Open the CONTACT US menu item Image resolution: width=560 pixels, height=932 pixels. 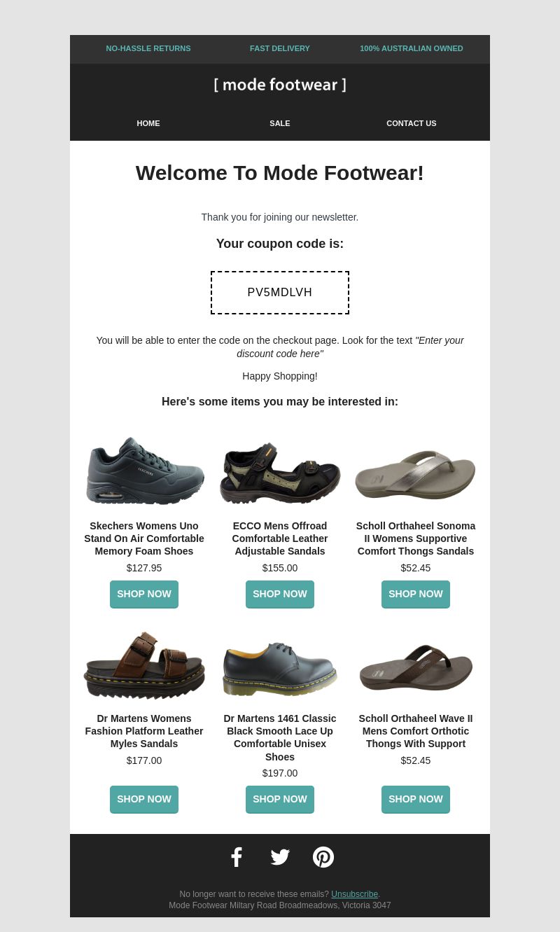point(412,123)
